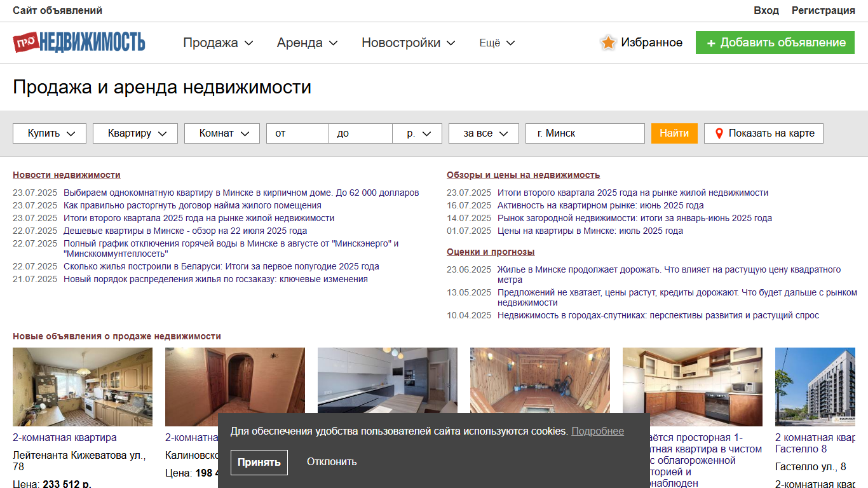Open the Новостройки navigation menu
The image size is (868, 488).
click(409, 43)
